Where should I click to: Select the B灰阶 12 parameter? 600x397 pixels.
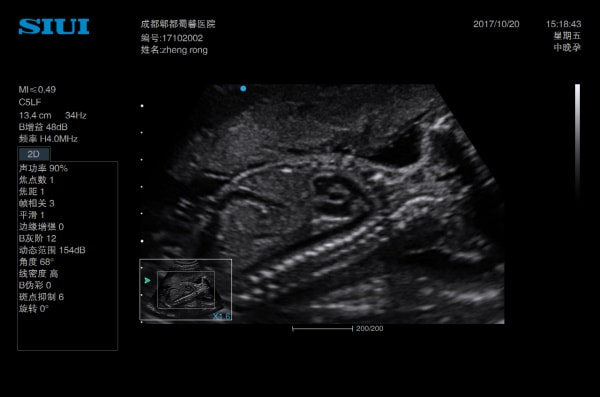(x=38, y=239)
